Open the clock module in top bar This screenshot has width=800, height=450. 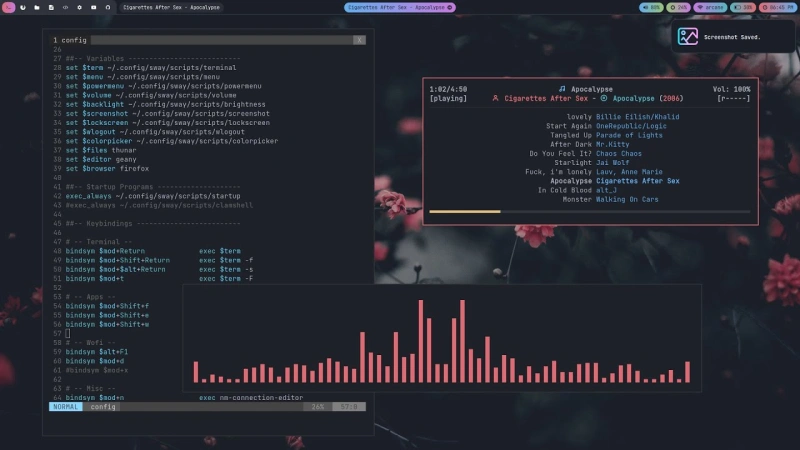coord(778,8)
